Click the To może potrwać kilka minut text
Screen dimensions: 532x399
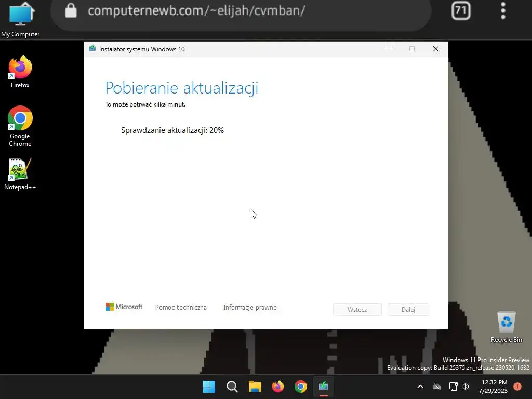click(145, 104)
